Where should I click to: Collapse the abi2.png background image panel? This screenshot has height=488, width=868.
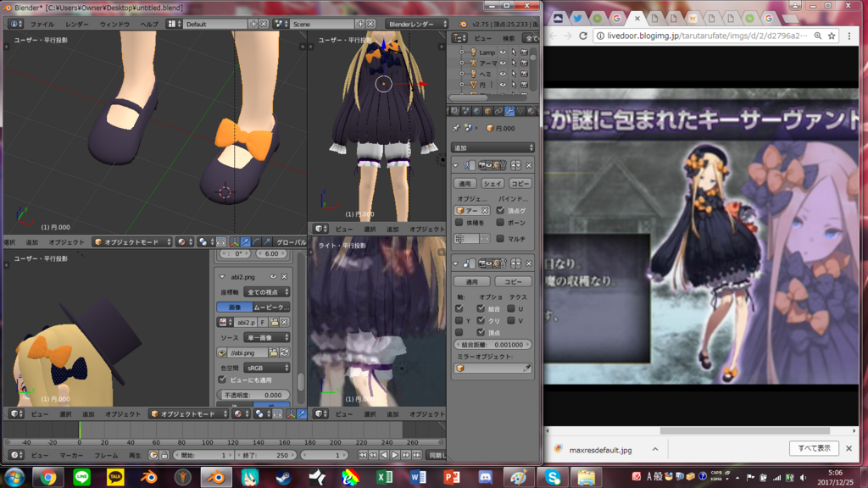point(222,277)
